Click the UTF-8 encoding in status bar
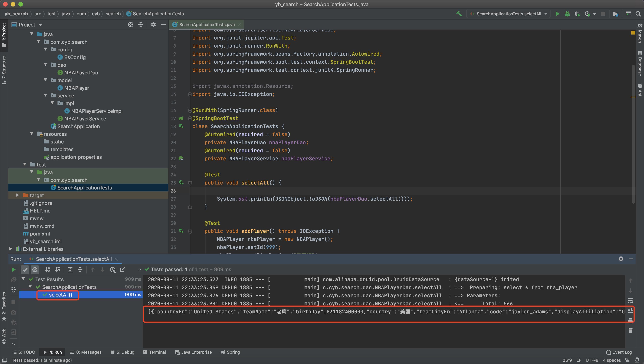The image size is (644, 364). point(592,360)
